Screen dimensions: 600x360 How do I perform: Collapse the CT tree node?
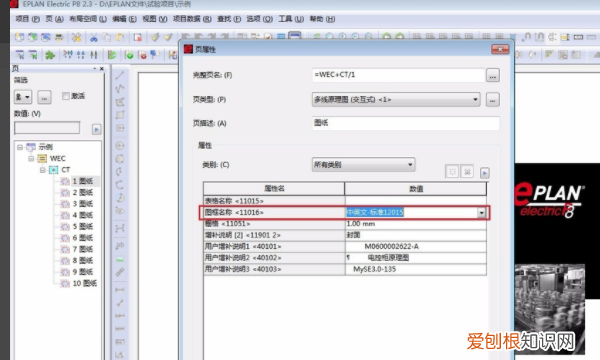click(43, 170)
